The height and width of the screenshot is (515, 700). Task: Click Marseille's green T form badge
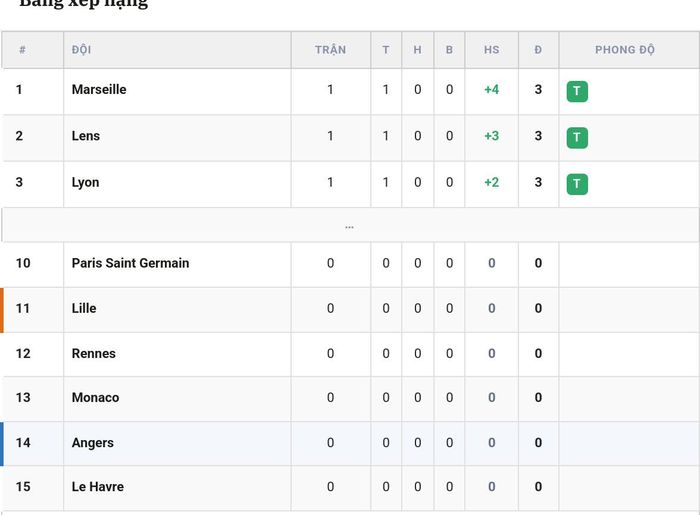[x=577, y=91]
